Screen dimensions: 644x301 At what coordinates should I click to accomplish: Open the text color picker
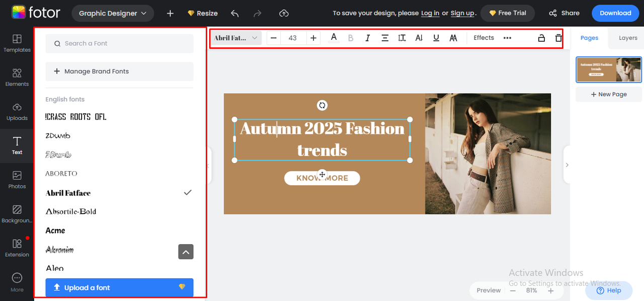(334, 38)
